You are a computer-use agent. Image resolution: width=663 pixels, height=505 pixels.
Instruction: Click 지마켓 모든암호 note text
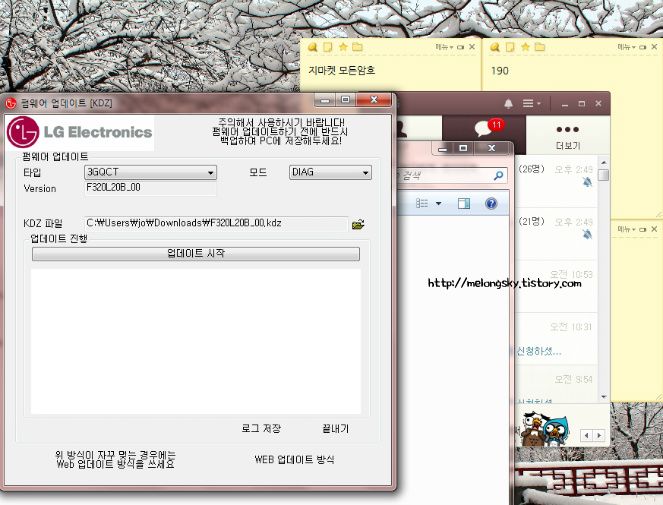click(342, 70)
